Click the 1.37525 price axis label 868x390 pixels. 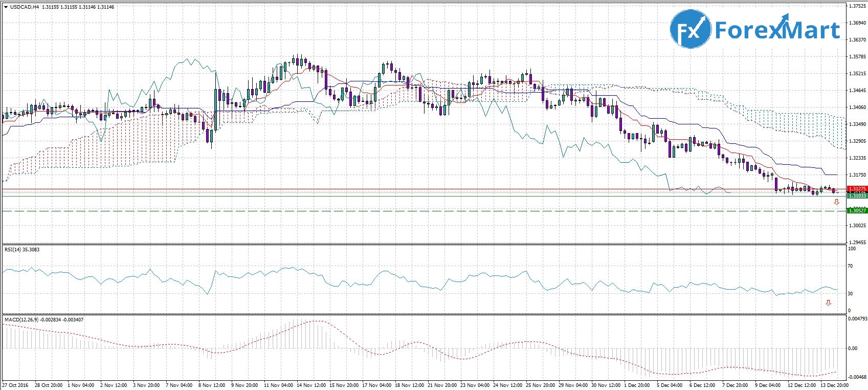(857, 6)
